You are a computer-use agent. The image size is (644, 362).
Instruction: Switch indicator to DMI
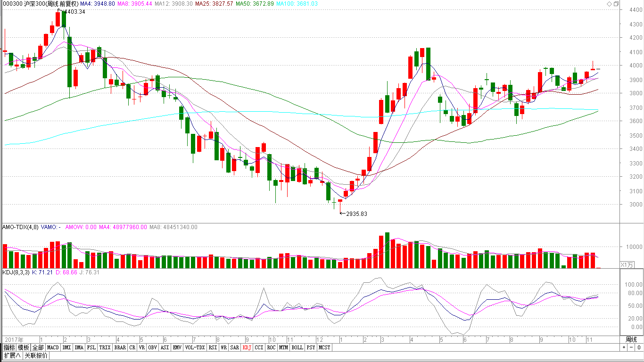66,347
